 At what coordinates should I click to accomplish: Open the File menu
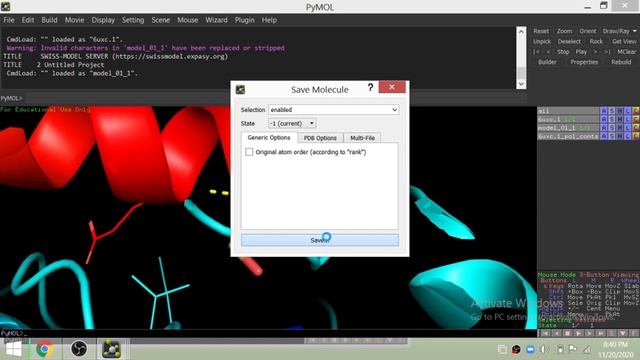[9, 20]
